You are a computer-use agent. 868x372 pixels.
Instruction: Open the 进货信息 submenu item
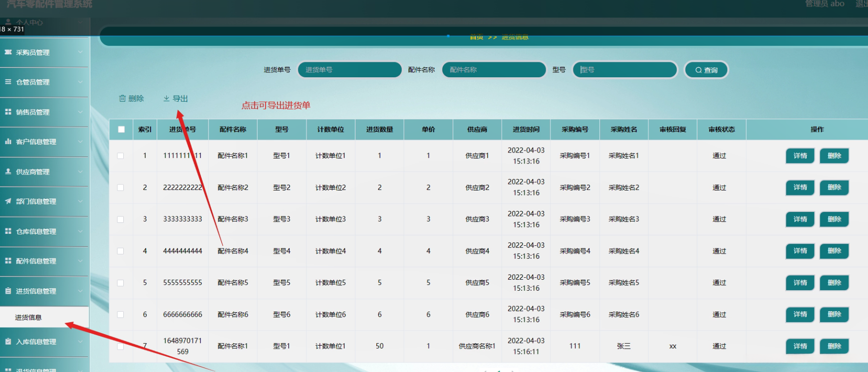point(44,317)
